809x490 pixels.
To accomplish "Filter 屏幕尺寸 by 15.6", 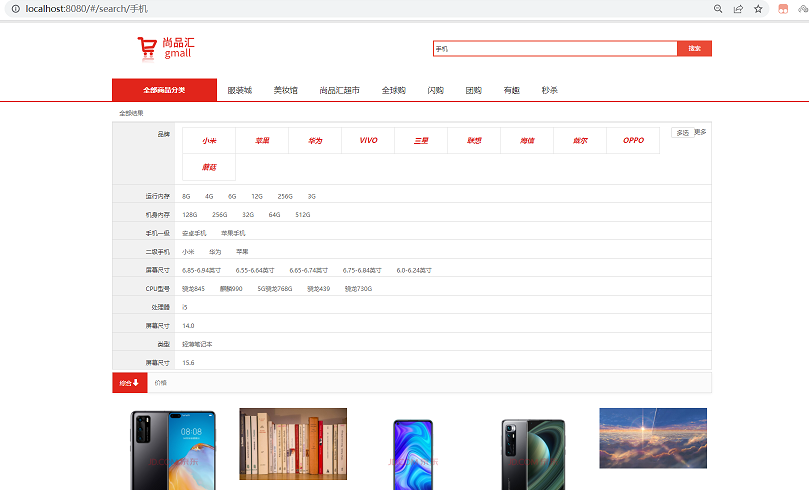I will click(188, 363).
